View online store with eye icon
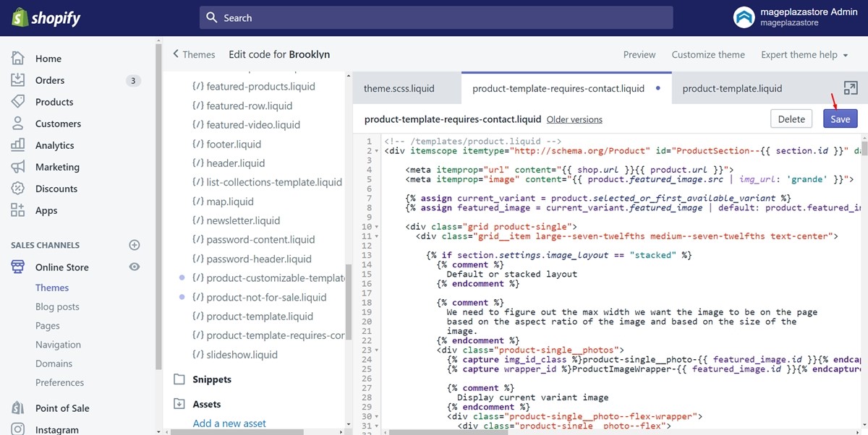 click(x=134, y=267)
